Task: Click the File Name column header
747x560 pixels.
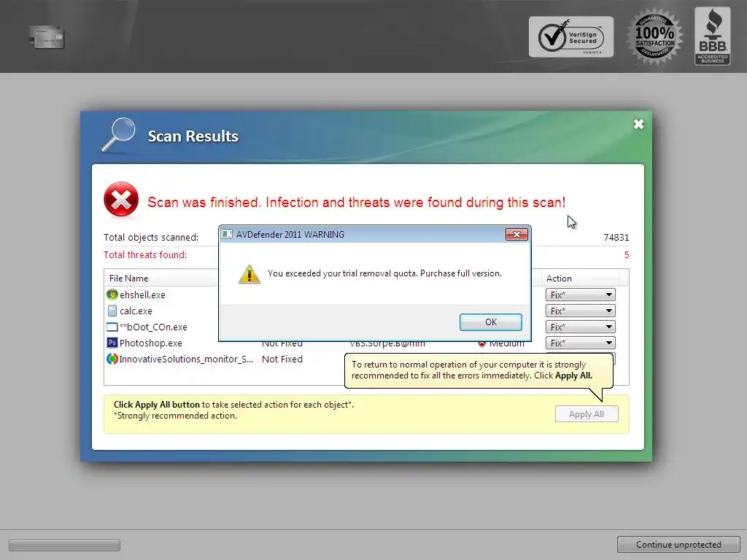Action: tap(161, 278)
